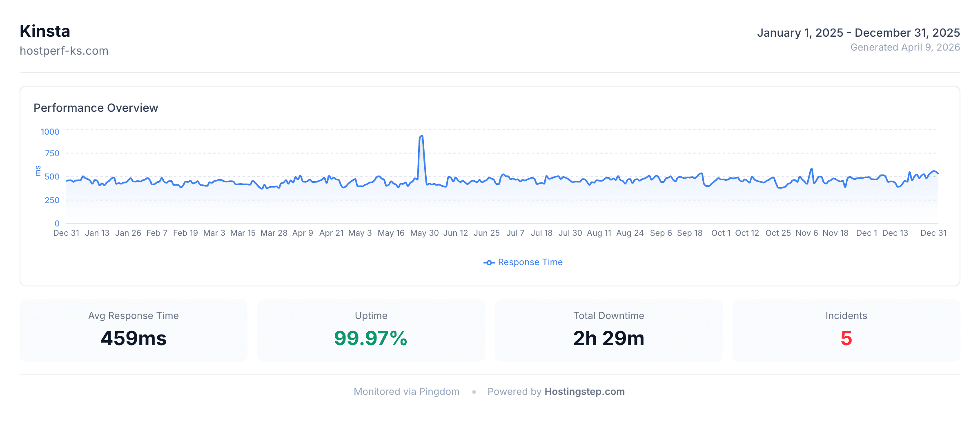Toggle the Response Time legend entry
Image resolution: width=980 pixels, height=421 pixels.
coord(523,262)
